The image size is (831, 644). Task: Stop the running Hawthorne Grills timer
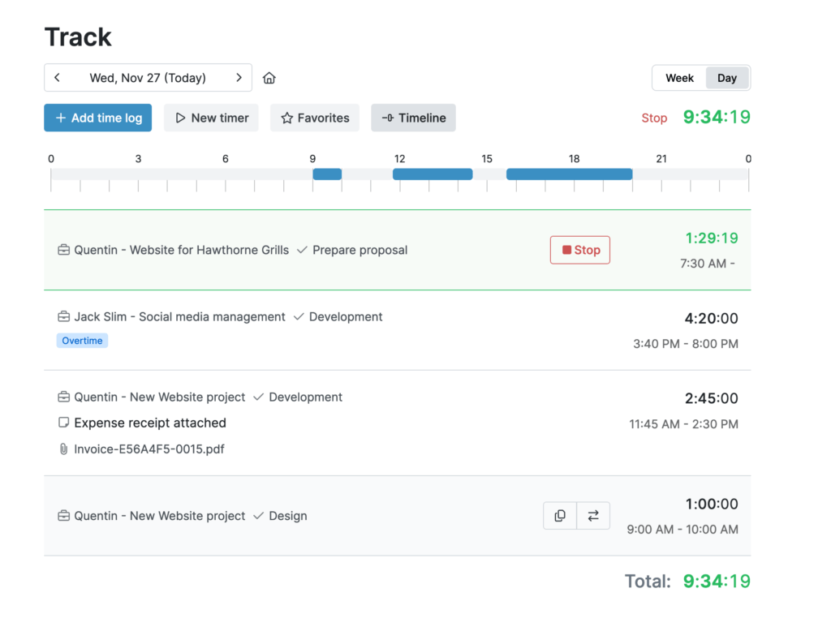[579, 250]
